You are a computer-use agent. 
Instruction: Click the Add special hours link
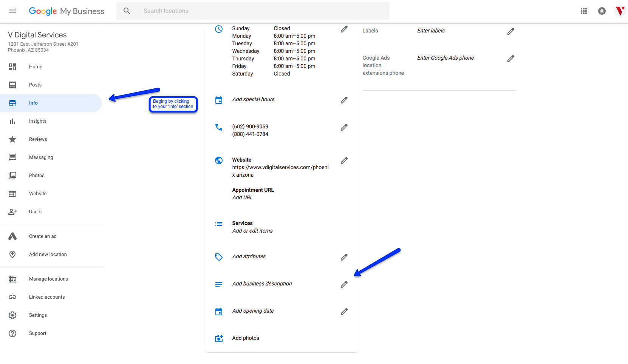point(253,99)
